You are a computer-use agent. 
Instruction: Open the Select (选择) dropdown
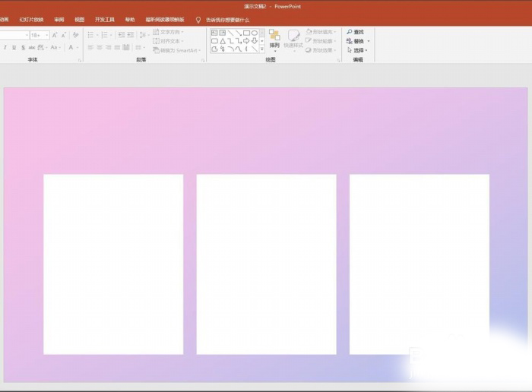pyautogui.click(x=358, y=50)
